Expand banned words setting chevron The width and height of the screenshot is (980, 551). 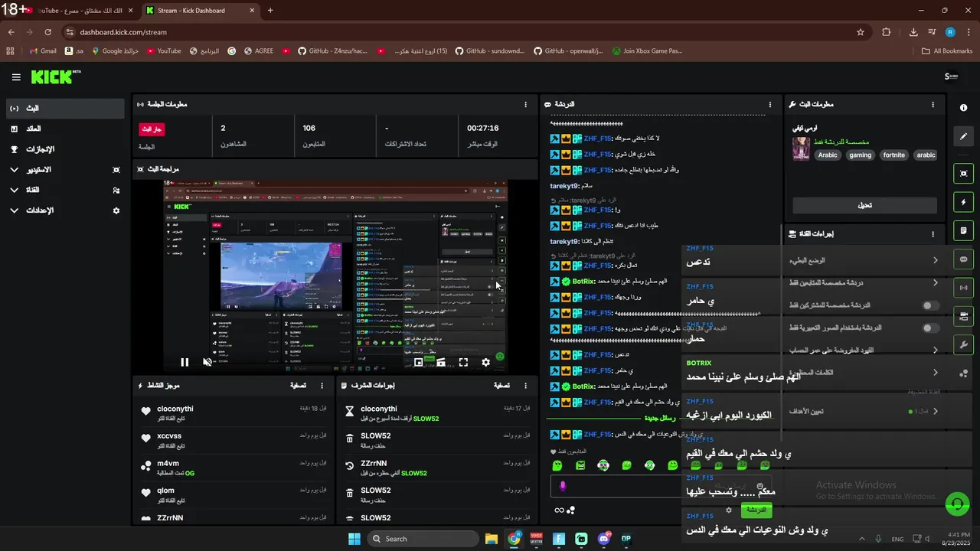935,373
